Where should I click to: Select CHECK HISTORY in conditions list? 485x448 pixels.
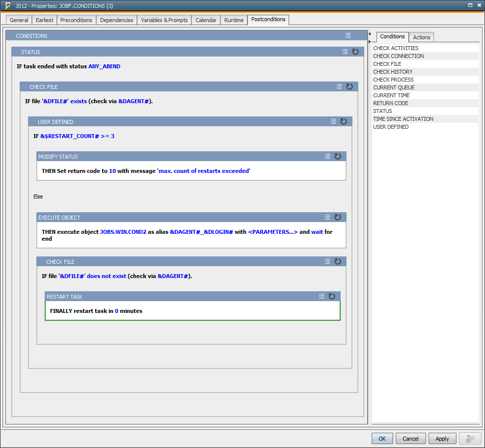coord(393,72)
